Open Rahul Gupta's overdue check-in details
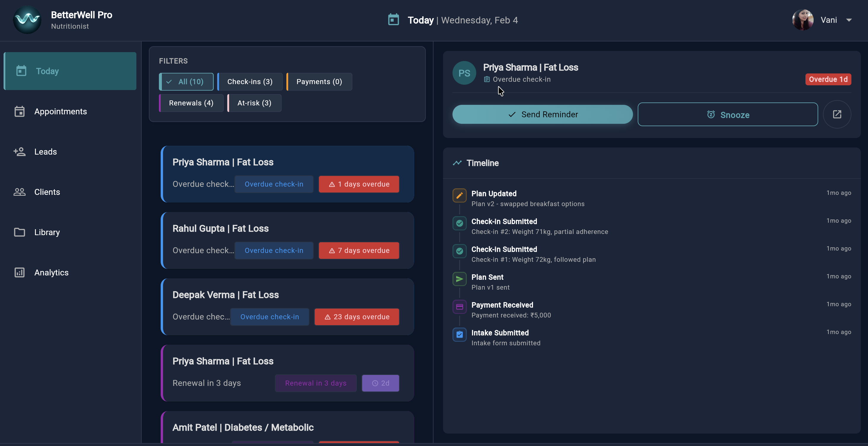 [274, 251]
